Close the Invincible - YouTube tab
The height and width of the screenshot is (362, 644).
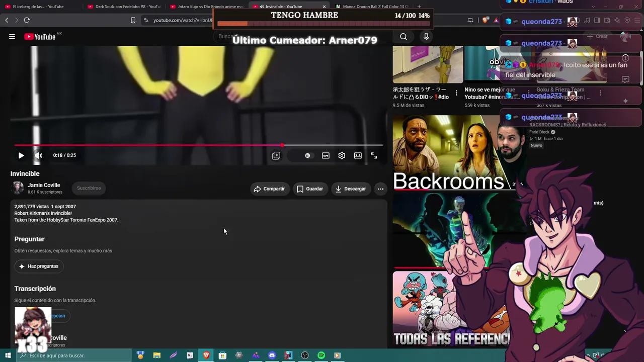click(324, 7)
